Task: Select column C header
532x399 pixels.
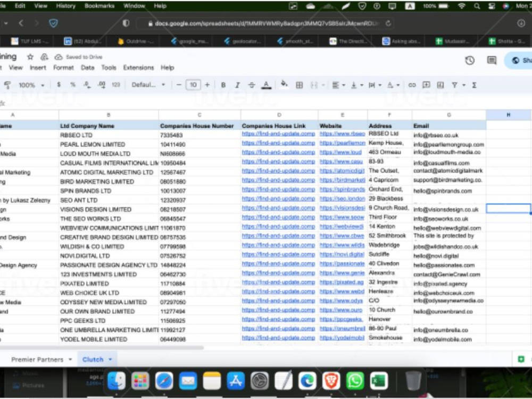Action: click(x=199, y=115)
